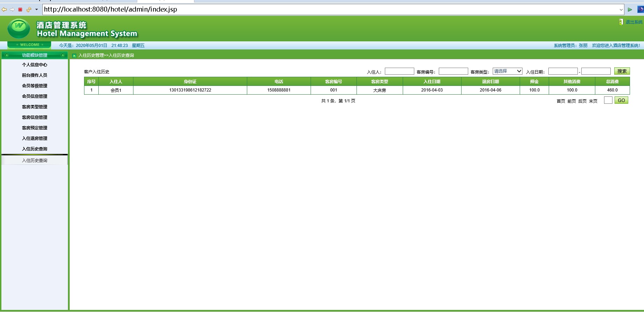
Task: Select 会员信息管理 in the sidebar
Action: 35,96
